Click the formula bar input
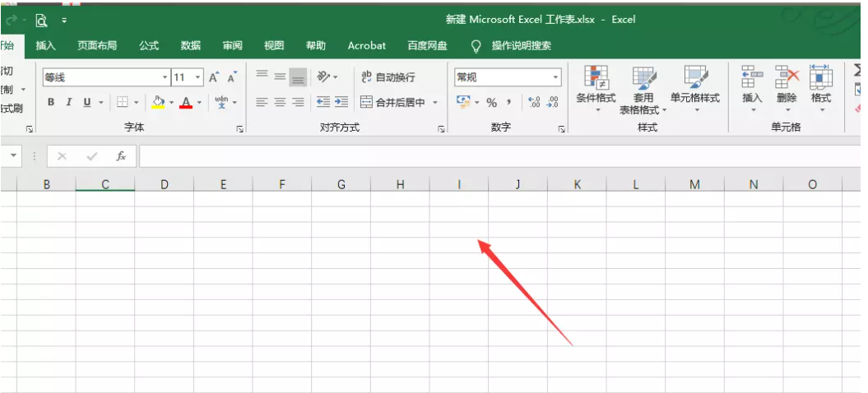 pos(500,157)
